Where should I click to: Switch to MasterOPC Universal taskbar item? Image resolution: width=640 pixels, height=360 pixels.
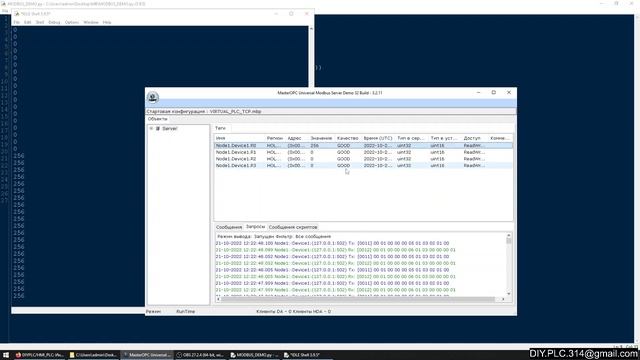click(x=147, y=355)
